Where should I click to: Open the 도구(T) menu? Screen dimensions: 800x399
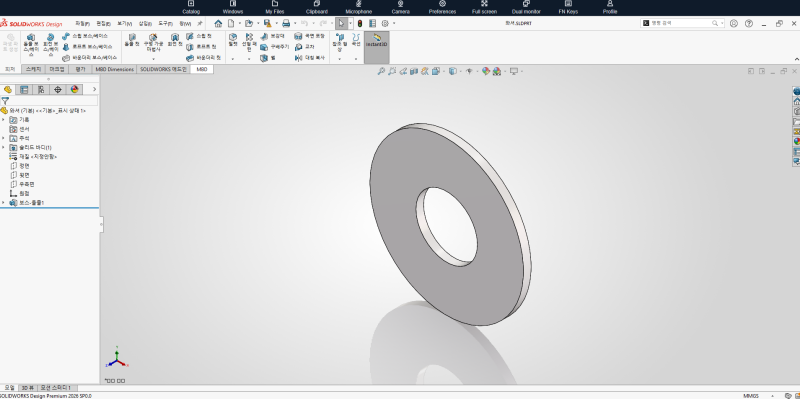coord(165,23)
